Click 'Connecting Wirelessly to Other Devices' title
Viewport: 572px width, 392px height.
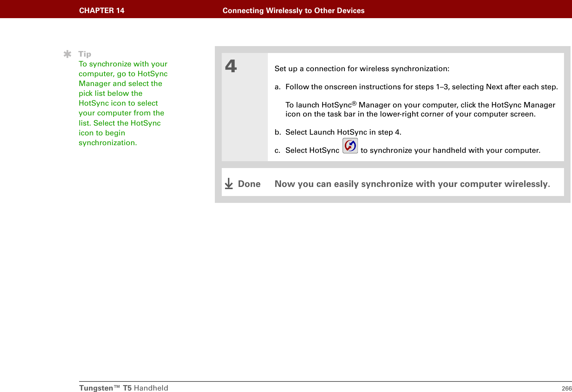tap(293, 11)
